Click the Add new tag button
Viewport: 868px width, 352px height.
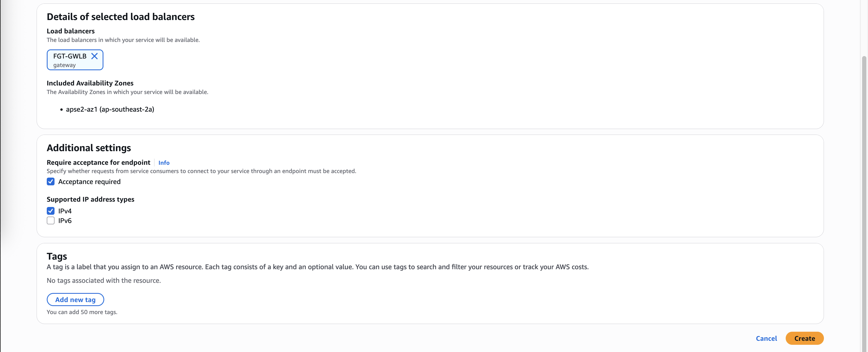75,299
